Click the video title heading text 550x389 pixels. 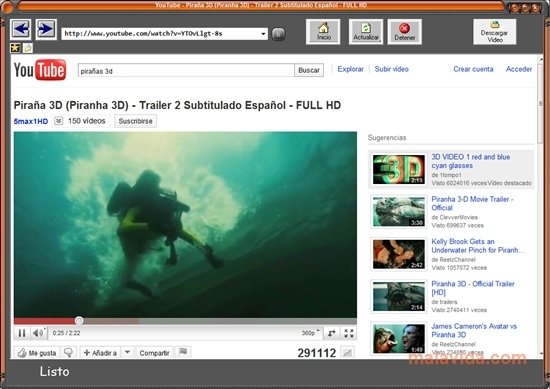pos(177,105)
